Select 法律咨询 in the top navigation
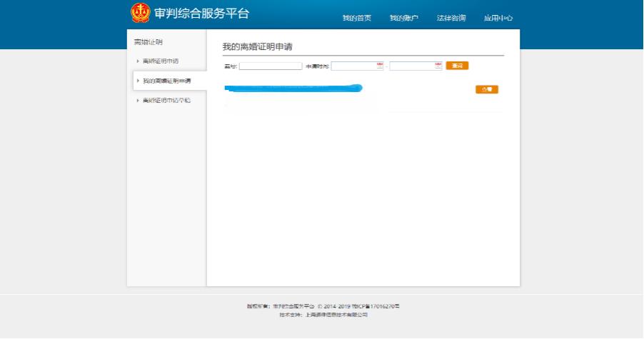Image resolution: width=644 pixels, height=339 pixels. click(x=451, y=18)
